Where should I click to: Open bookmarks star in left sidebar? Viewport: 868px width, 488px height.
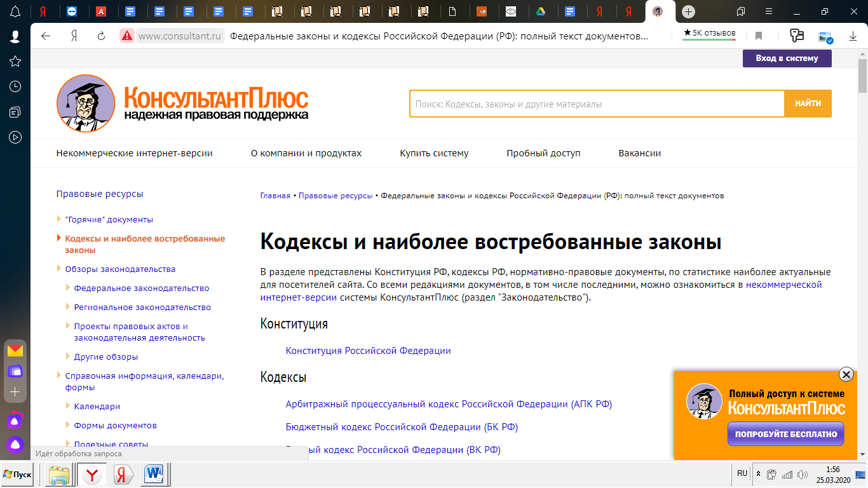pos(15,61)
